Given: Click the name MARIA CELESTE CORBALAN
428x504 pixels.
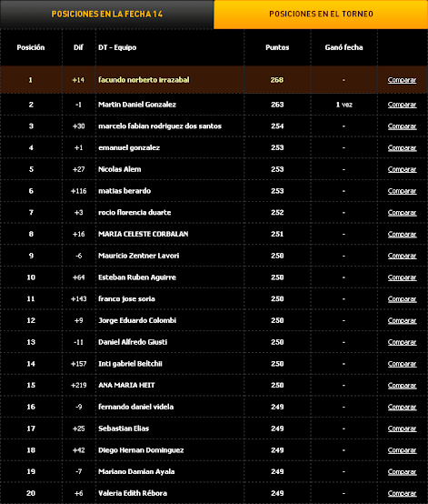Looking at the screenshot, I should pos(144,234).
